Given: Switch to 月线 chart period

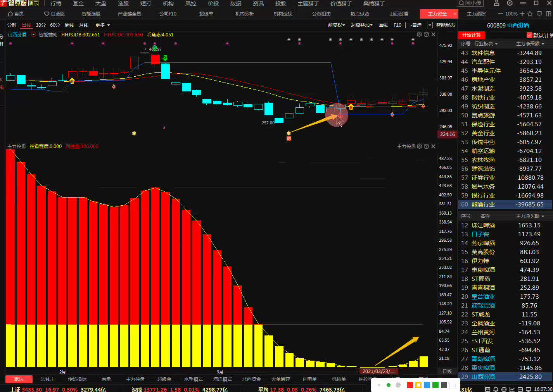Looking at the screenshot, I should pyautogui.click(x=84, y=25).
